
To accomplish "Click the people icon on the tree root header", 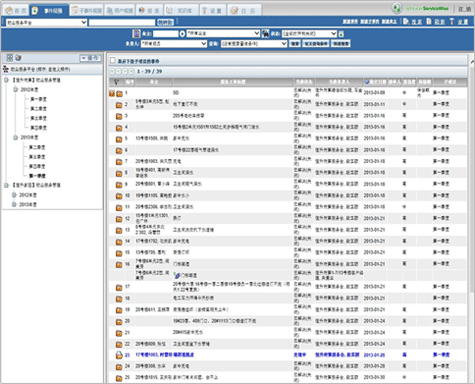I will (x=6, y=69).
